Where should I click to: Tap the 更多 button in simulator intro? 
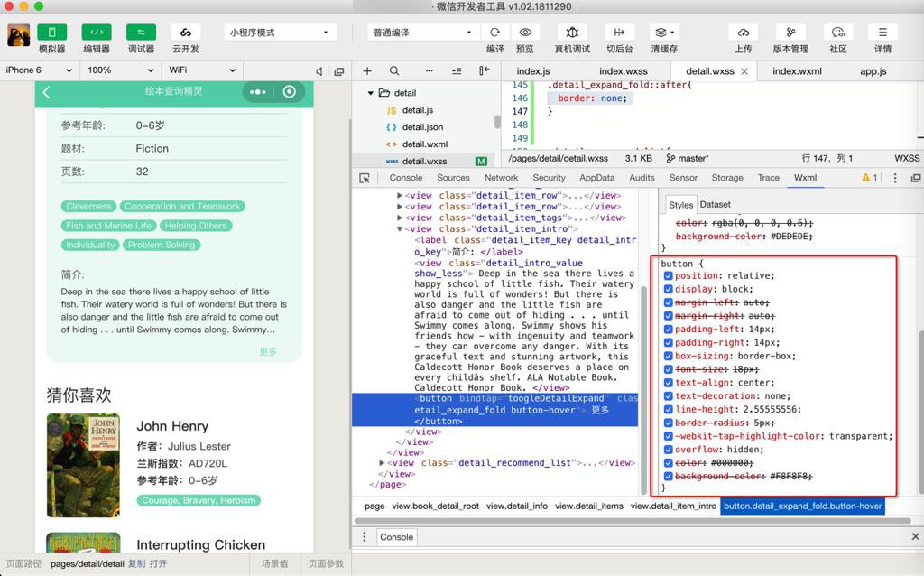click(268, 351)
